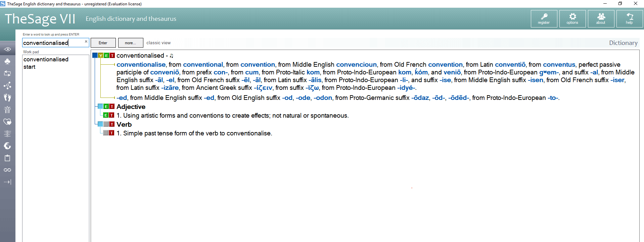Open the eye icon in the sidebar

[x=7, y=49]
